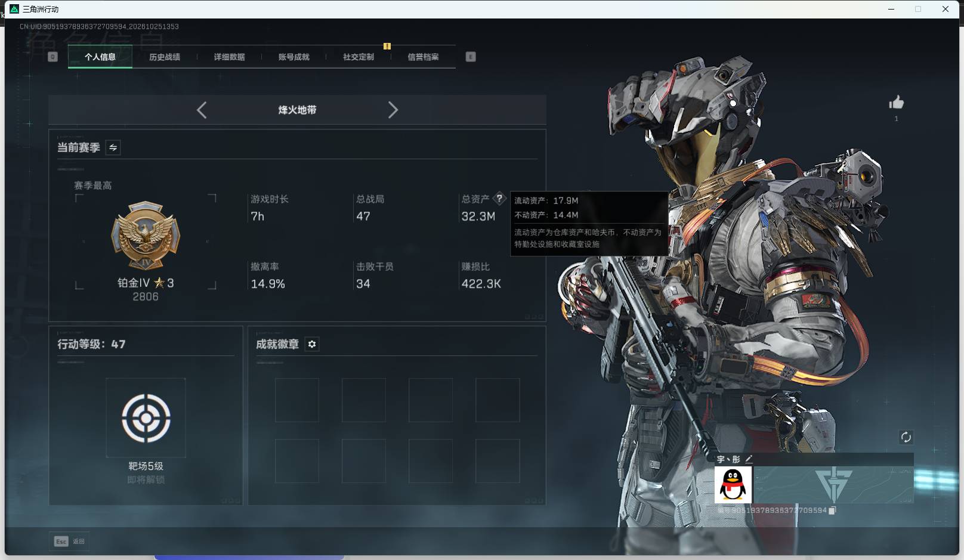Viewport: 964px width, 560px height.
Task: Close the 三角洲行动 window
Action: 946,9
